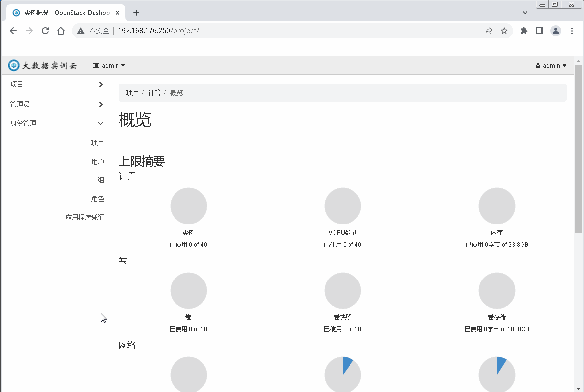
Task: Open the admin user menu at top right
Action: pyautogui.click(x=551, y=65)
